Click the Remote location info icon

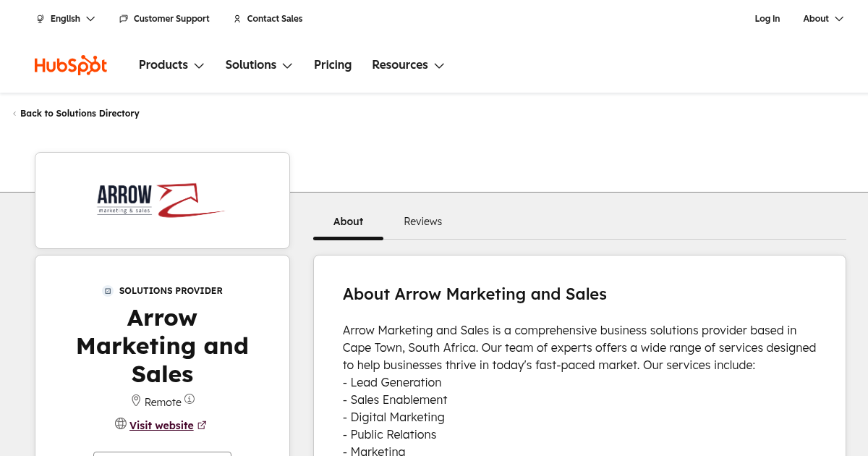coord(190,399)
